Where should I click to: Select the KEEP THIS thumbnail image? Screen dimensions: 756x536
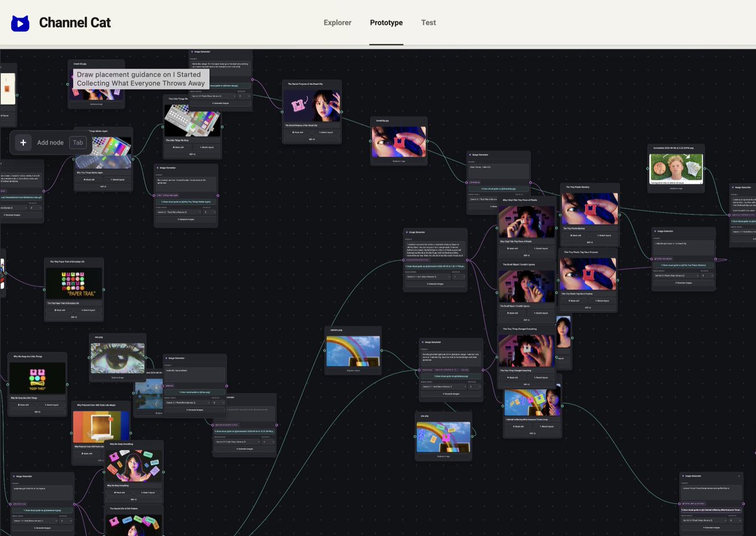(38, 378)
